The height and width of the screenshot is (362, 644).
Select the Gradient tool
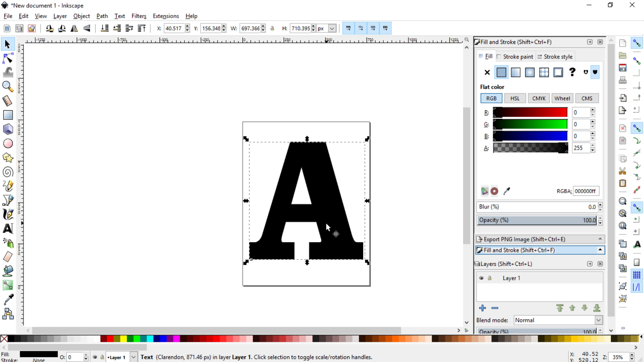point(7,285)
